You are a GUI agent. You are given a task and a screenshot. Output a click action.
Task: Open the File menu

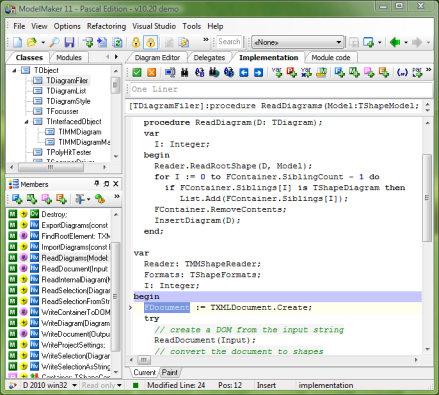(x=19, y=26)
